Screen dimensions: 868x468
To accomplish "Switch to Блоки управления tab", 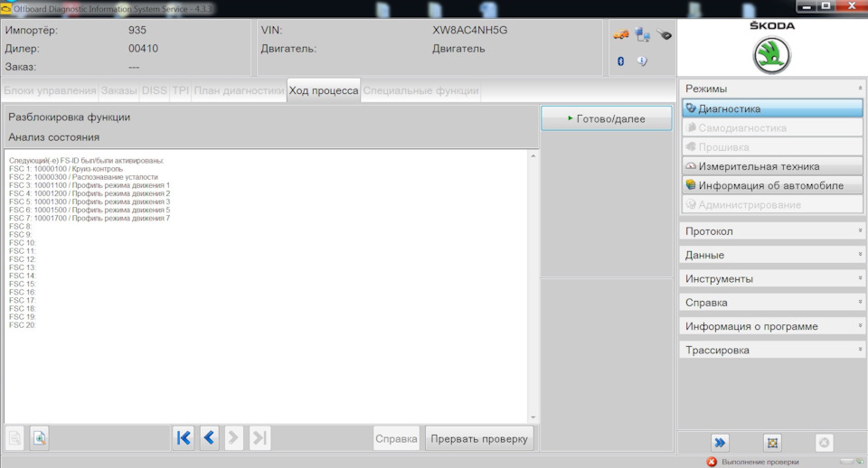I will pos(50,90).
